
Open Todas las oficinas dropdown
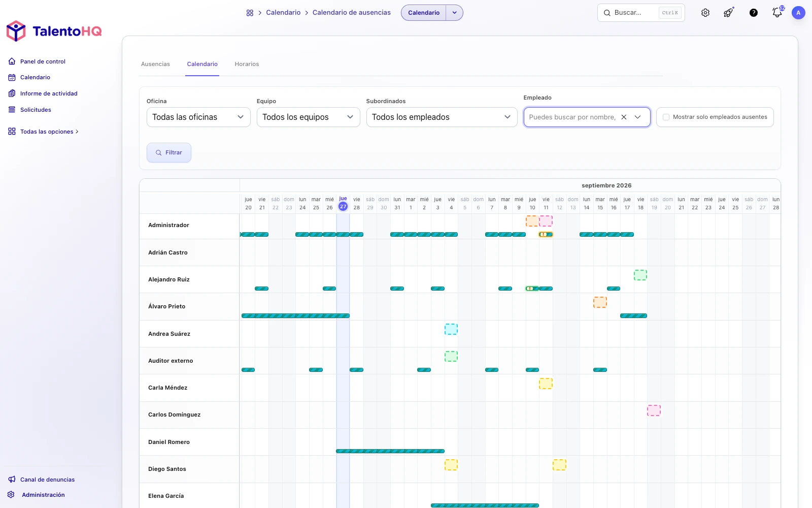pos(198,117)
